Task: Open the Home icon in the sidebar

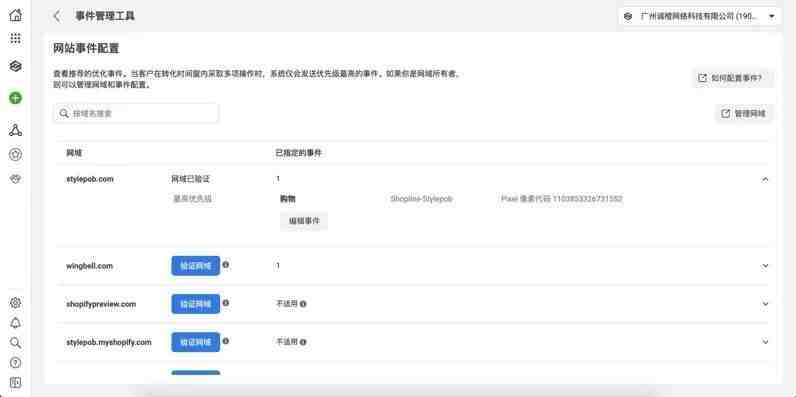Action: click(16, 15)
